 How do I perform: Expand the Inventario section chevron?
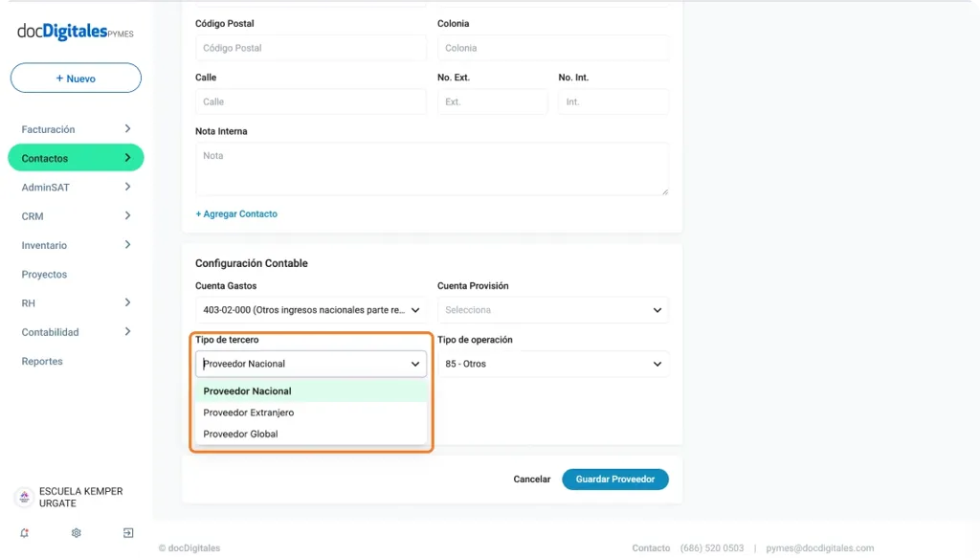(x=127, y=245)
